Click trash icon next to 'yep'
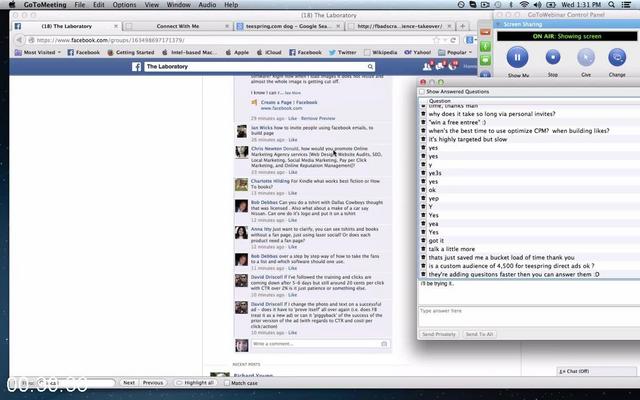The width and height of the screenshot is (640, 400). point(423,198)
